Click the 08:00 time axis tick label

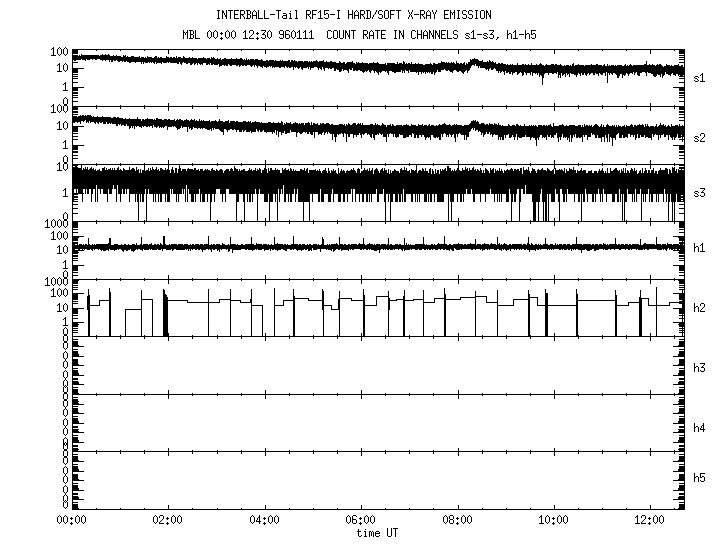coord(457,521)
